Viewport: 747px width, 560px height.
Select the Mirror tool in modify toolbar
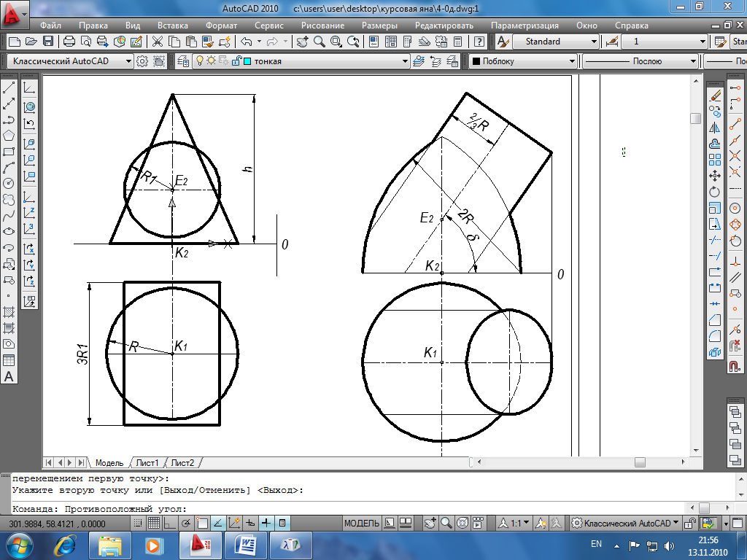(715, 128)
